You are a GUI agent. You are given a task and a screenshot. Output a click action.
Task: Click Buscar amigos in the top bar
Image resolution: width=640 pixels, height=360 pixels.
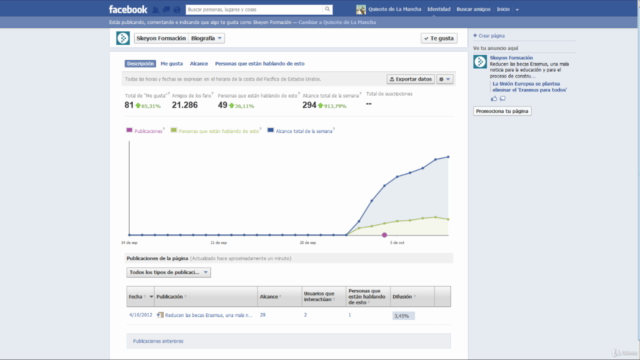point(473,9)
